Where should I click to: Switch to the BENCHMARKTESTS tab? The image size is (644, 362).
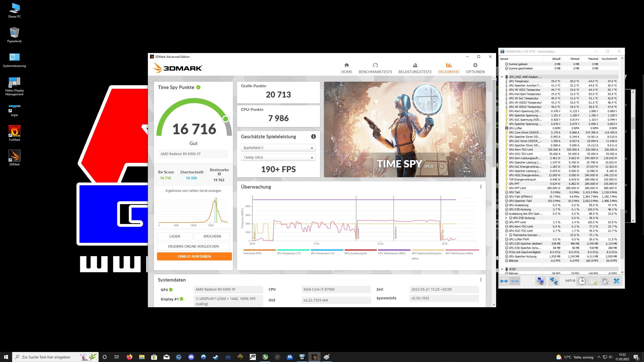click(x=375, y=68)
